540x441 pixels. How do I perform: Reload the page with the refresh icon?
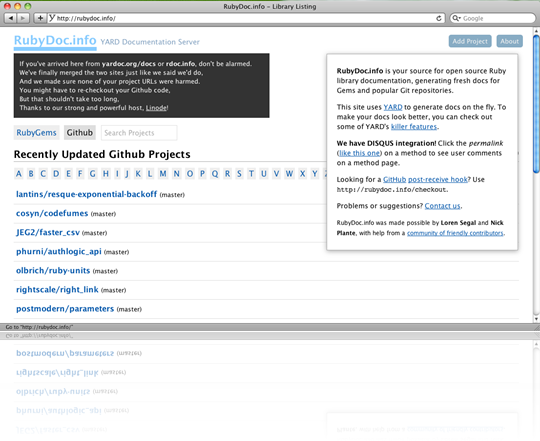click(x=439, y=18)
